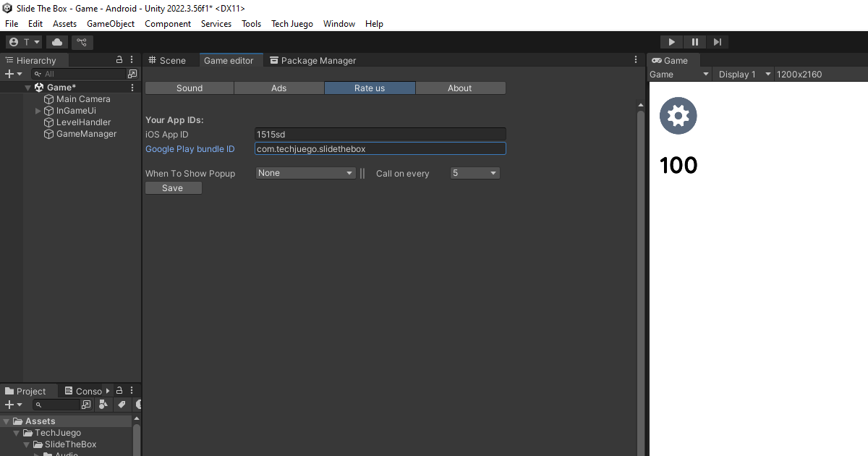
Task: Edit the iOS App ID field
Action: pyautogui.click(x=380, y=134)
